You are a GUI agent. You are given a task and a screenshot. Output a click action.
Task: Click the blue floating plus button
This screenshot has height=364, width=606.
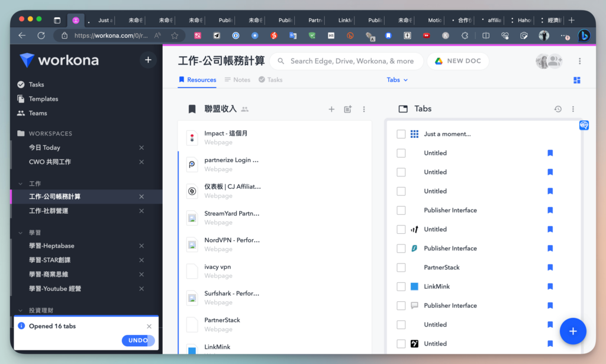point(573,331)
